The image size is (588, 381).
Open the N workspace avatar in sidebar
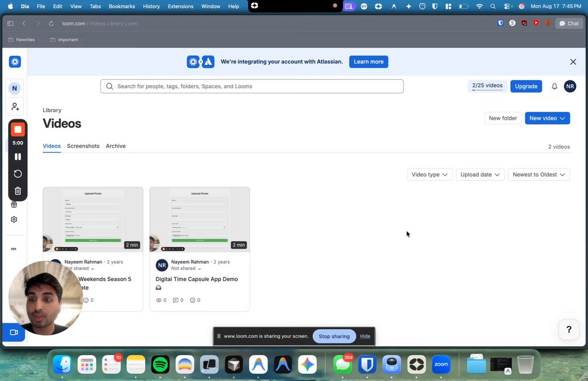pos(15,88)
